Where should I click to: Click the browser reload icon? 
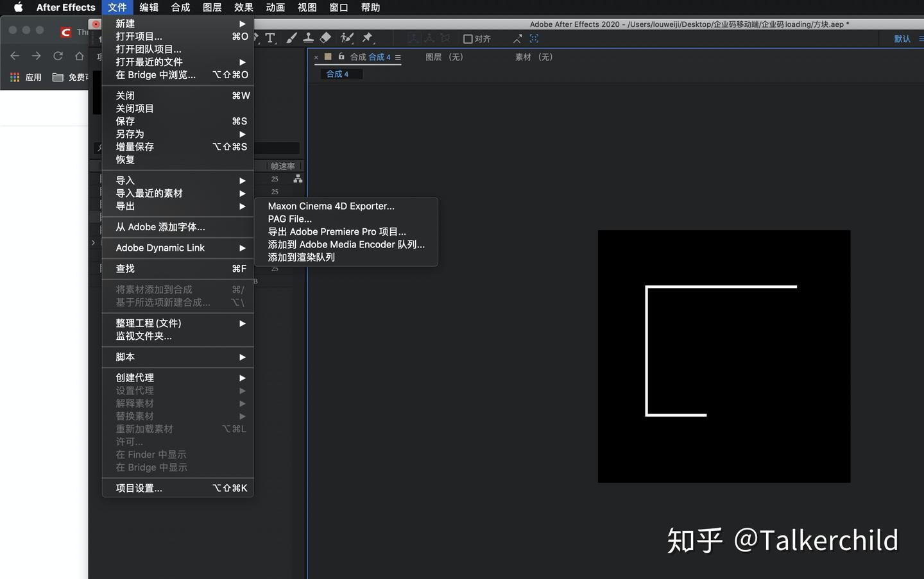[58, 56]
